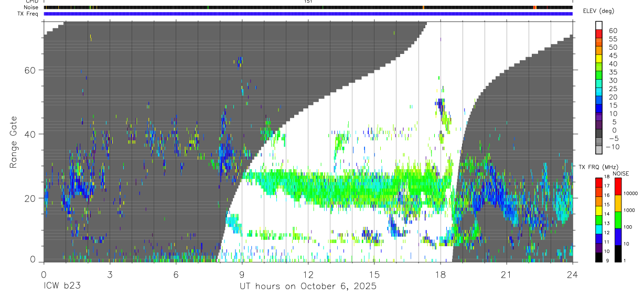Click x-axis tick label '3'
The image size is (644, 297).
pos(110,274)
